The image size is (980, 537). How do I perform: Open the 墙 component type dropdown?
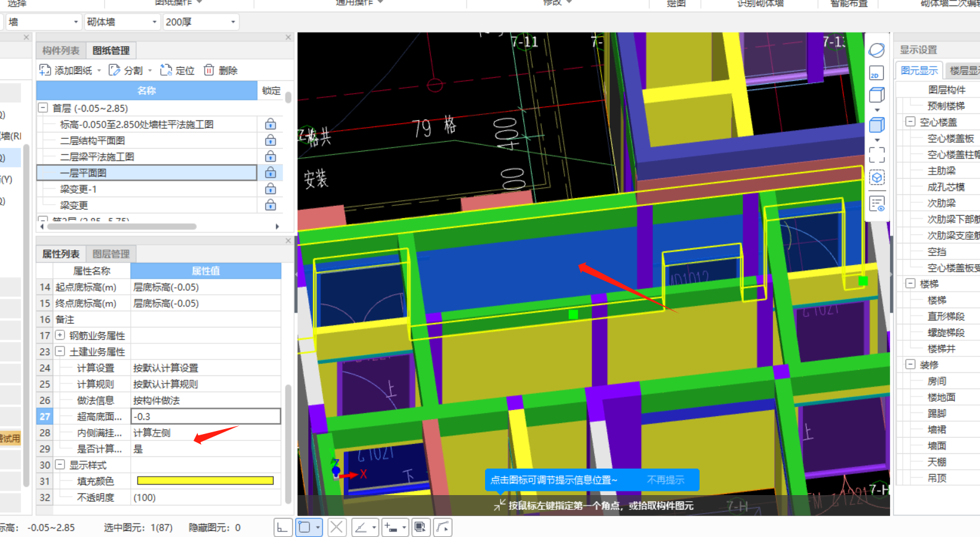click(76, 22)
